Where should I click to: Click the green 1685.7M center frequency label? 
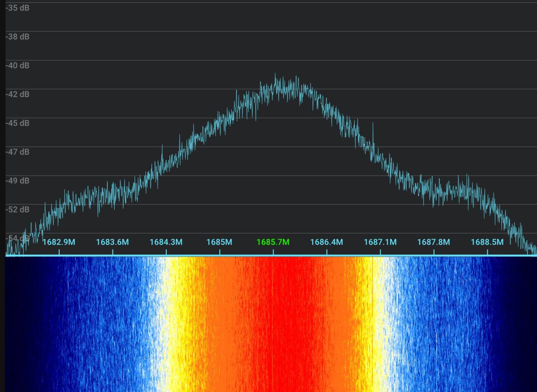(273, 242)
